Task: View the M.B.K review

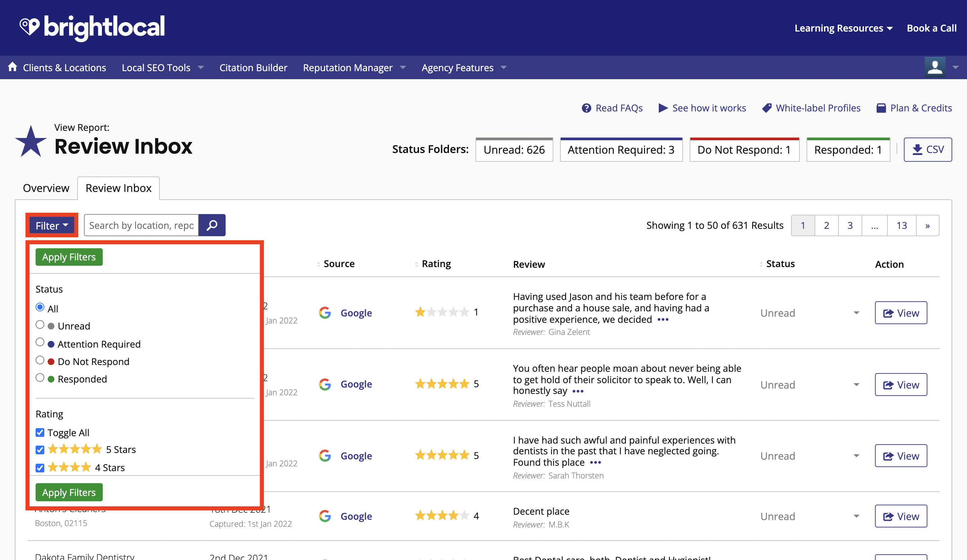Action: [x=901, y=516]
